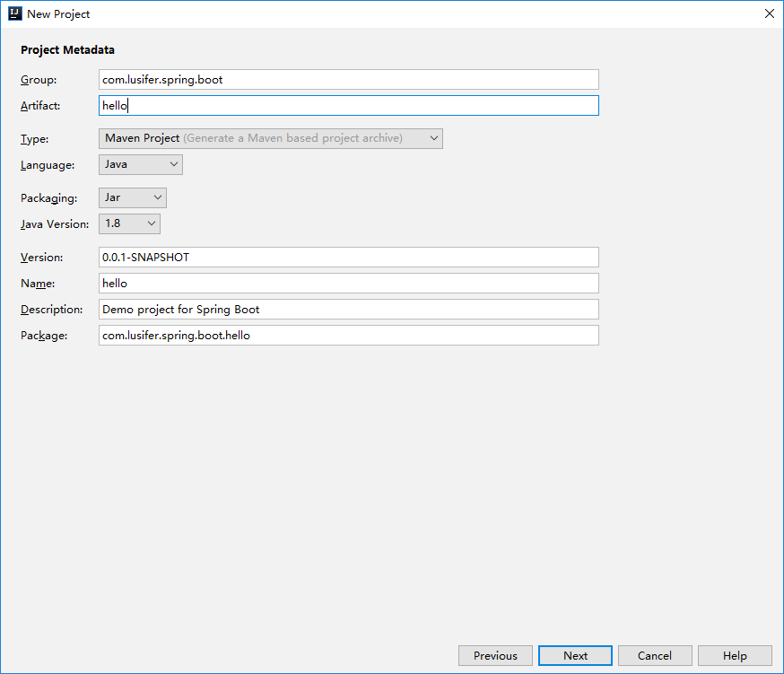Click the IntelliJ IDEA icon in title bar

(x=14, y=13)
